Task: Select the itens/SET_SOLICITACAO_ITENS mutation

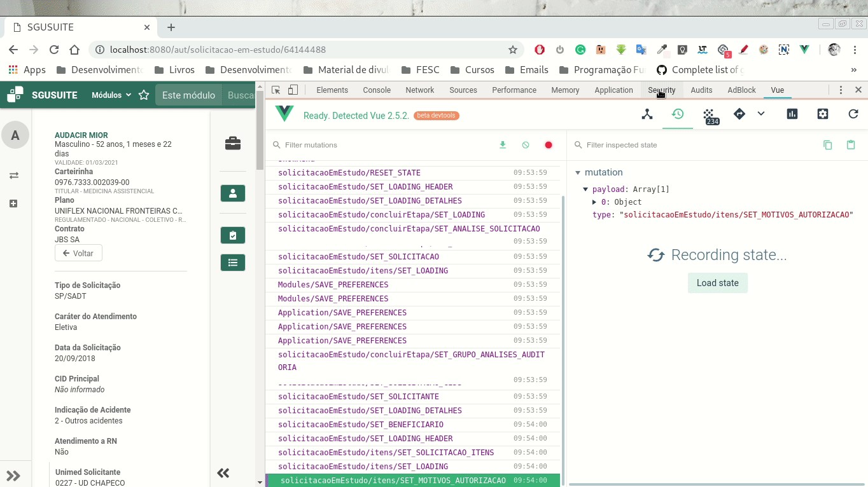Action: coord(412,453)
